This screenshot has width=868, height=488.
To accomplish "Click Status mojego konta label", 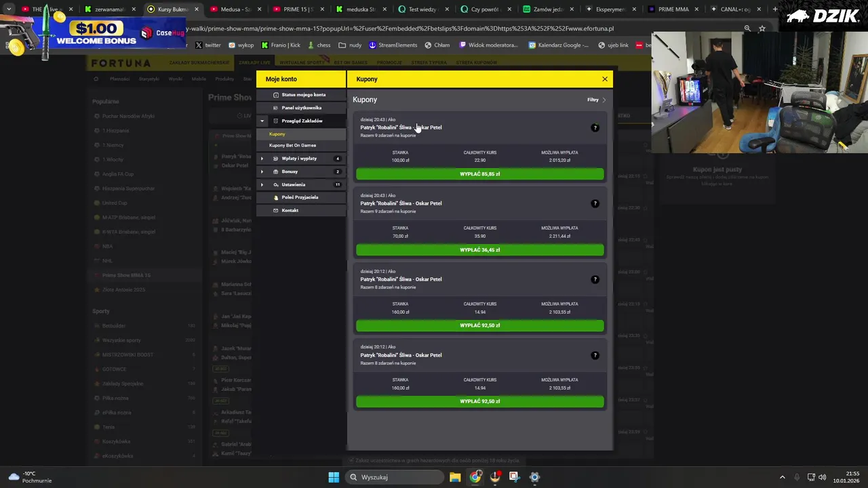I will (x=304, y=95).
